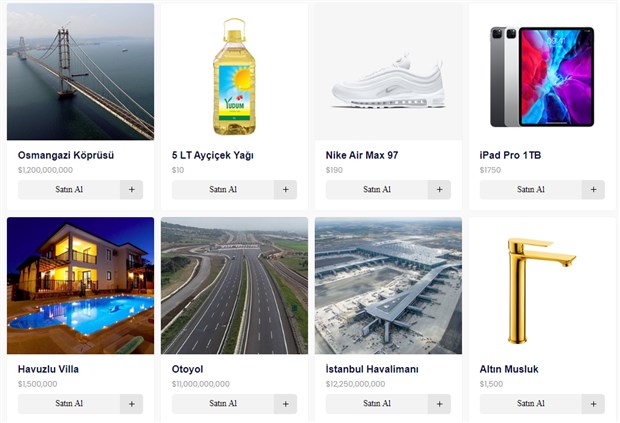This screenshot has width=620, height=423.
Task: Click Satın Al under 5 LT Ayçiçek Yağı
Action: pyautogui.click(x=223, y=190)
